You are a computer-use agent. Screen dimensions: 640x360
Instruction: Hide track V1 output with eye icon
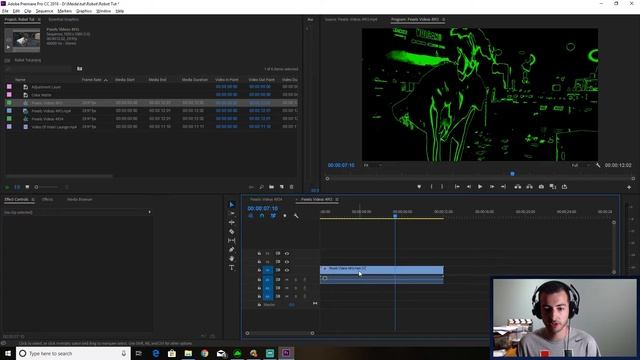(x=287, y=270)
